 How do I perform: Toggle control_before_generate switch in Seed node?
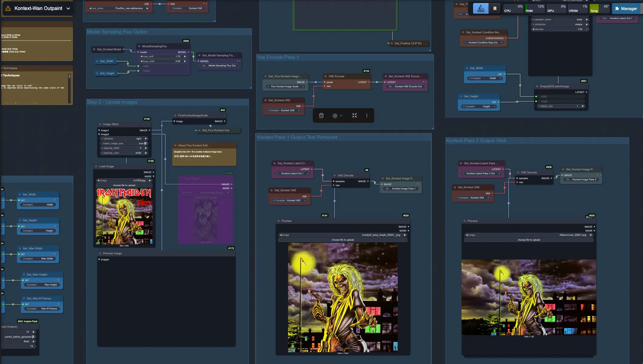(33, 337)
